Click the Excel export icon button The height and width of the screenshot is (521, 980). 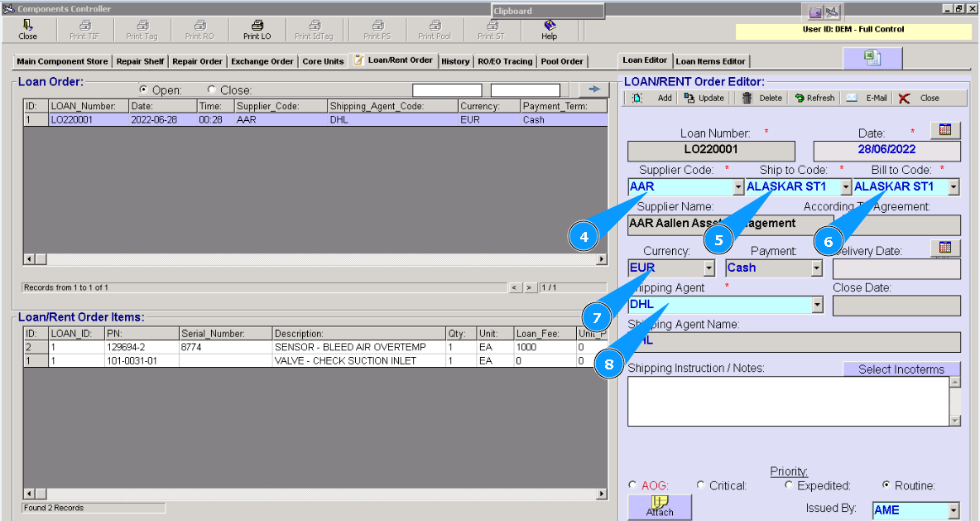(x=872, y=58)
